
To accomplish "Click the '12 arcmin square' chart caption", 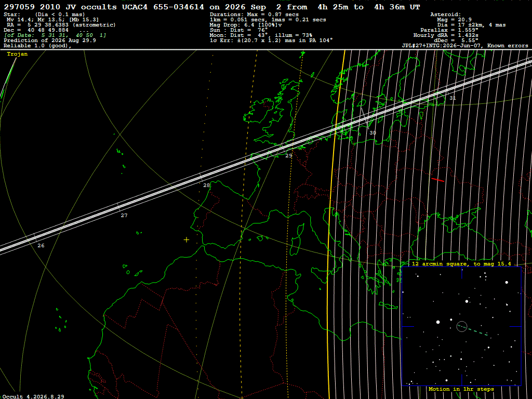I will [x=461, y=263].
